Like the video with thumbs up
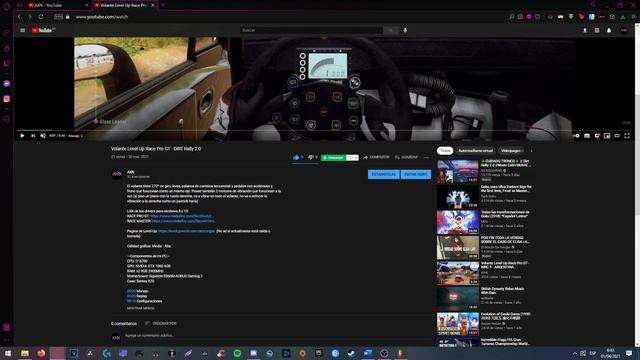This screenshot has height=360, width=640. pyautogui.click(x=296, y=157)
